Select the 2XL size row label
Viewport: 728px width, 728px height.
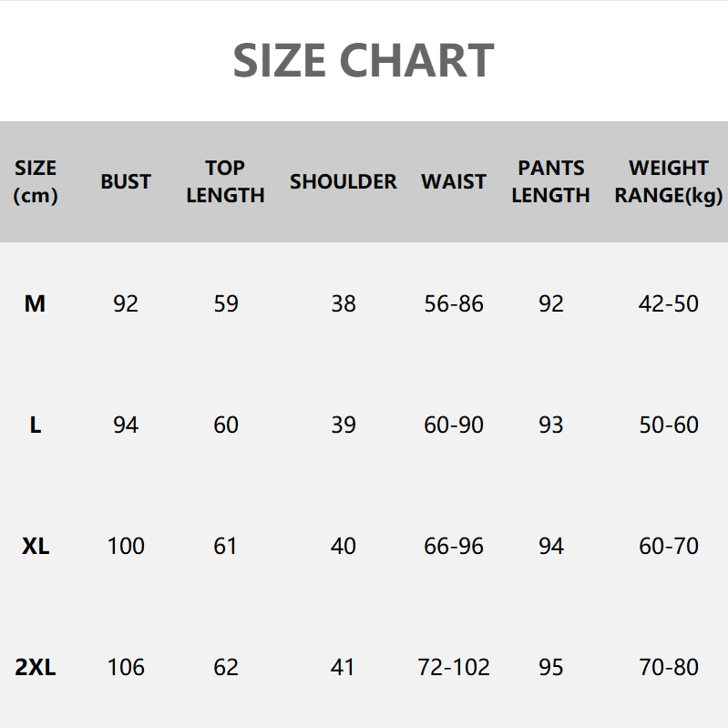(36, 667)
